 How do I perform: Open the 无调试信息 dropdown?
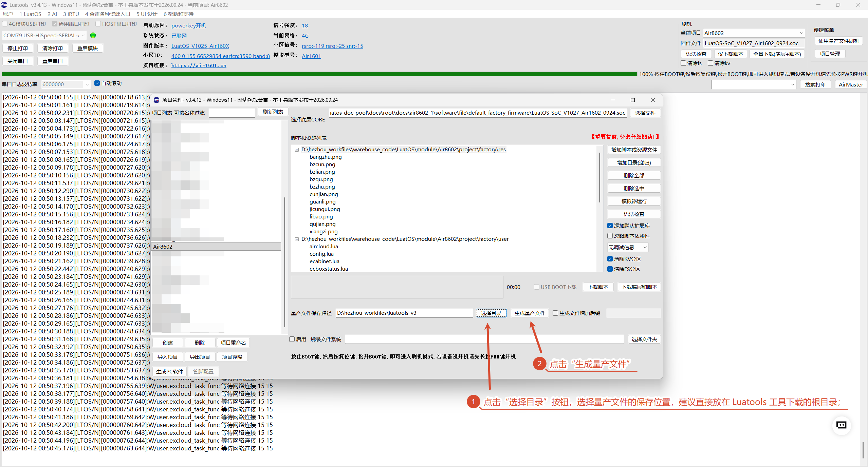tap(628, 247)
